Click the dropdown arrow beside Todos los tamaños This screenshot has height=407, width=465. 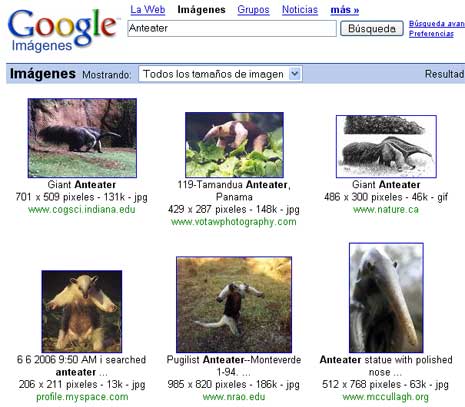[x=295, y=74]
